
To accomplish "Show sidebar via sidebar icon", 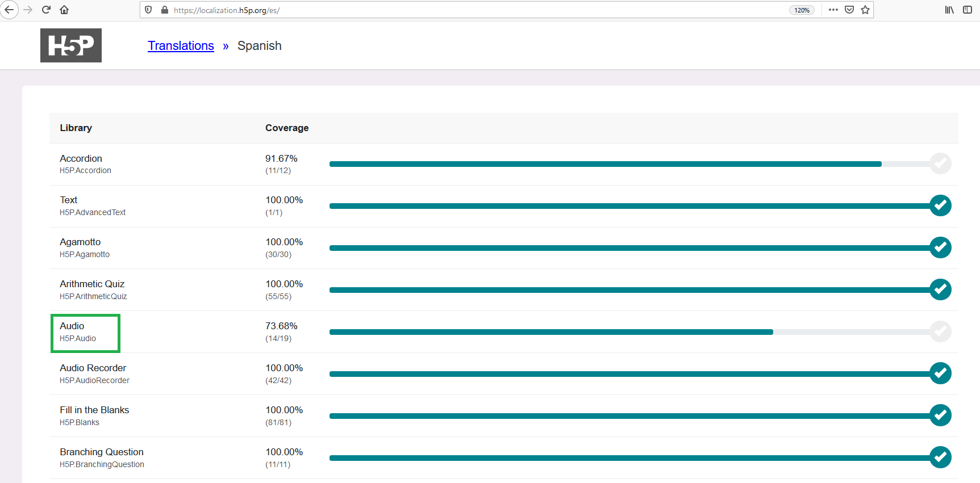I will point(968,10).
